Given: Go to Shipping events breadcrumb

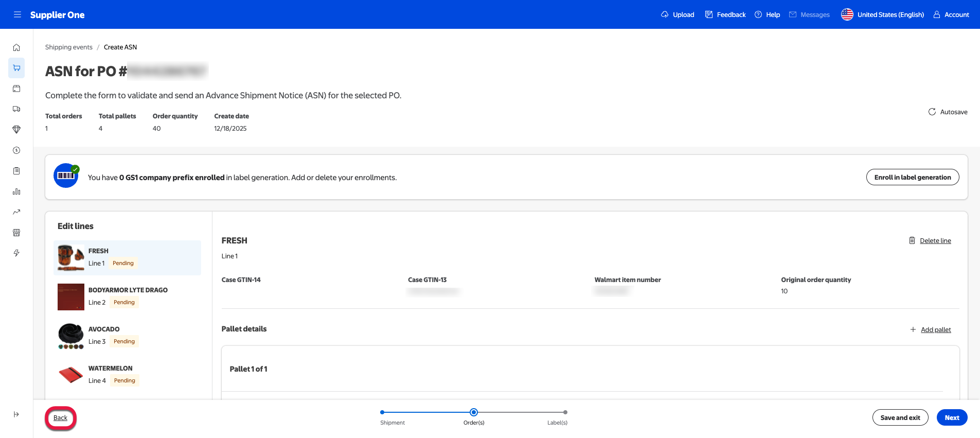Looking at the screenshot, I should tap(68, 47).
